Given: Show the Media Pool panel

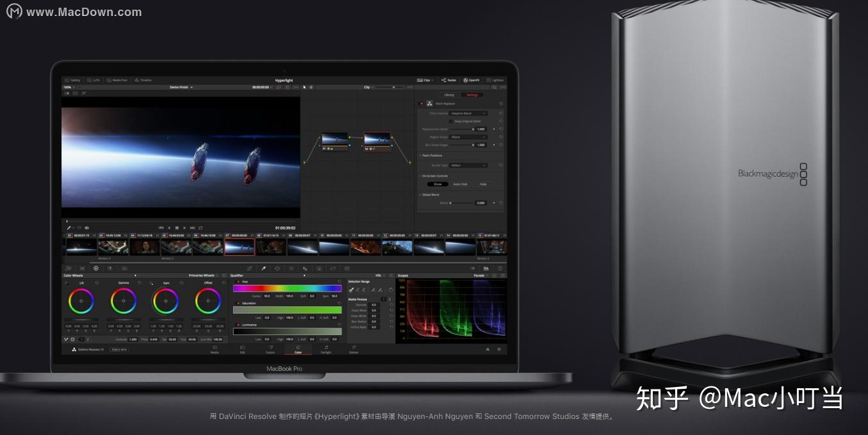Looking at the screenshot, I should pos(117,80).
